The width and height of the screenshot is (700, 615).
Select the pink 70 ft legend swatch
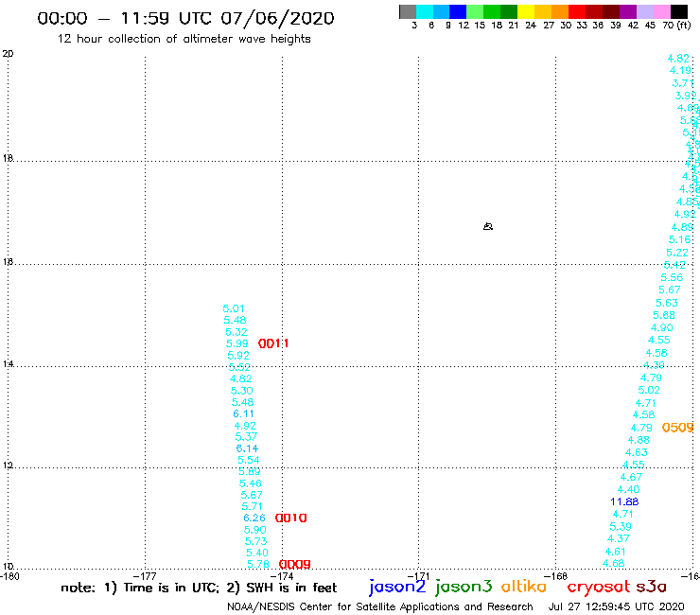[x=661, y=11]
